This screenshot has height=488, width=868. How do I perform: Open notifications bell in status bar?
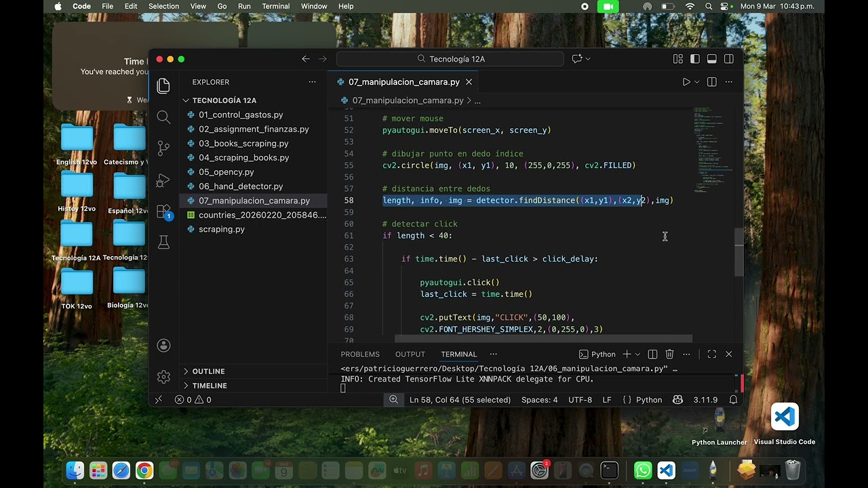(733, 400)
